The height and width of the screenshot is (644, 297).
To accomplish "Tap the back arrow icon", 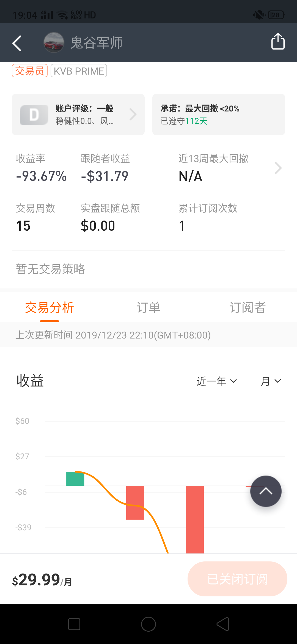I will coord(17,43).
